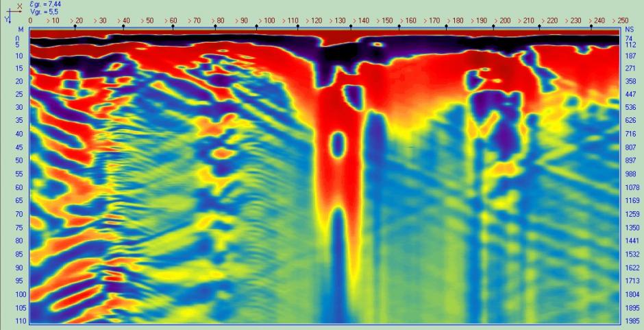Select the Vgr. = 5,5 velocity value

tap(44, 12)
